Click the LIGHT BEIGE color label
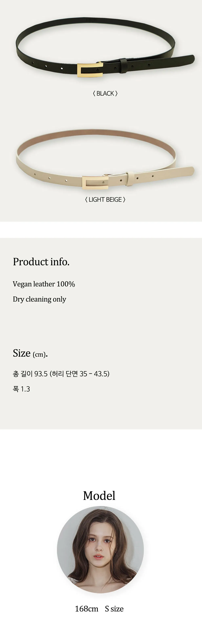 (105, 199)
